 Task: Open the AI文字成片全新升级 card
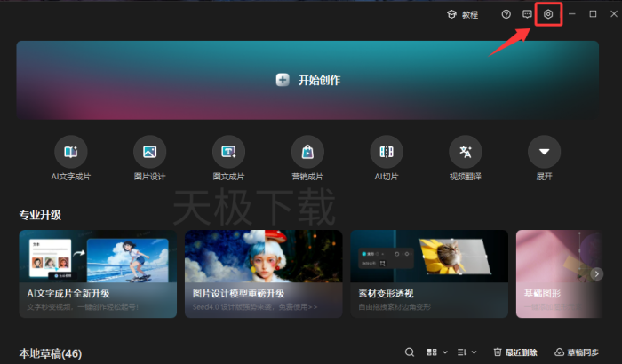(x=98, y=273)
